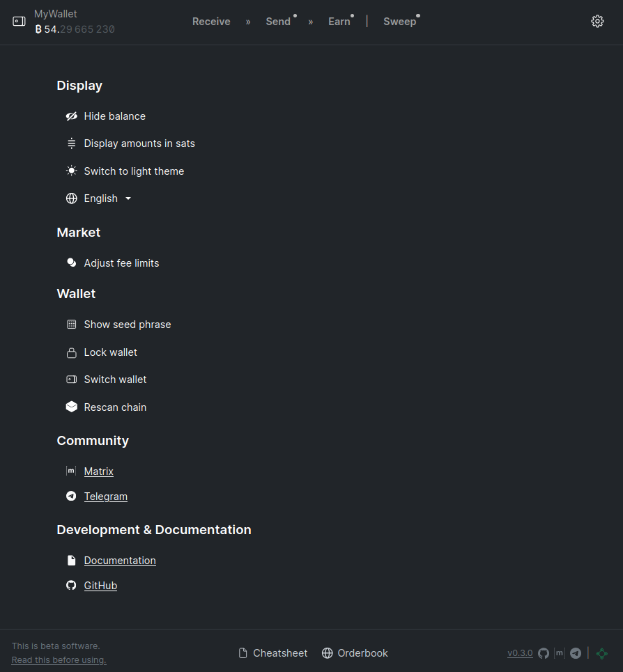The height and width of the screenshot is (672, 623).
Task: Click the Rescan chain box icon
Action: [72, 407]
